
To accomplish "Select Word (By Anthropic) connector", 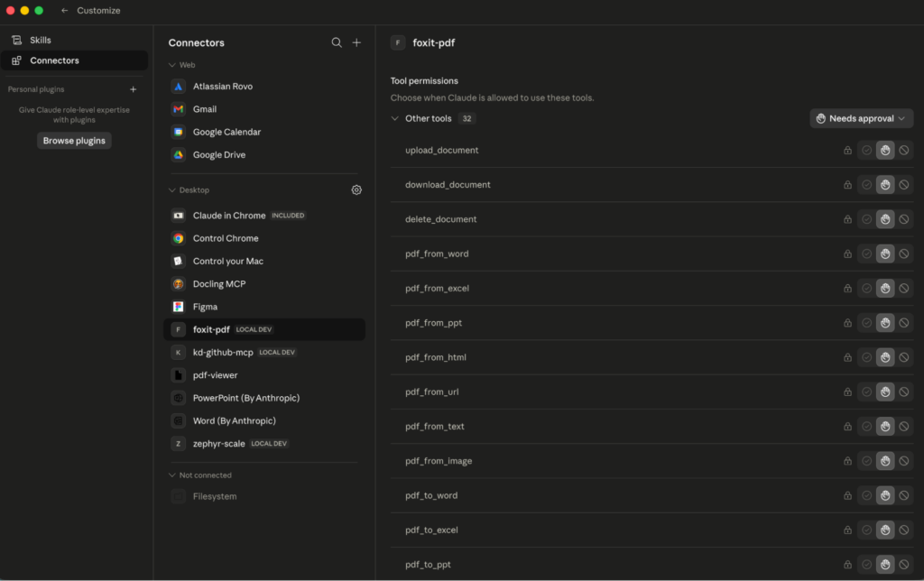I will 264,420.
